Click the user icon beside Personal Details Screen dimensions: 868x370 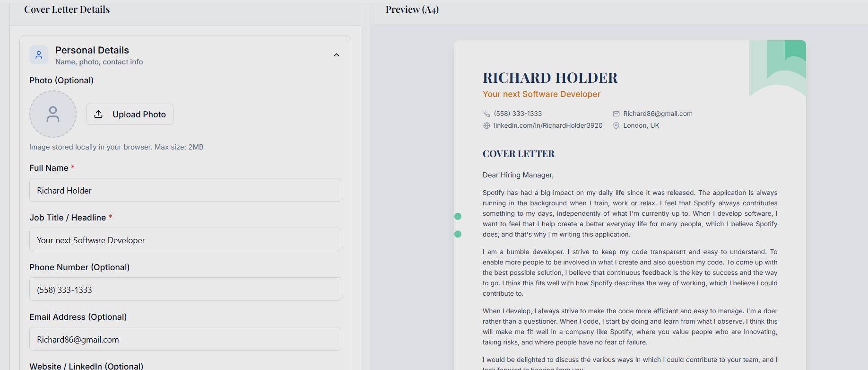coord(39,55)
